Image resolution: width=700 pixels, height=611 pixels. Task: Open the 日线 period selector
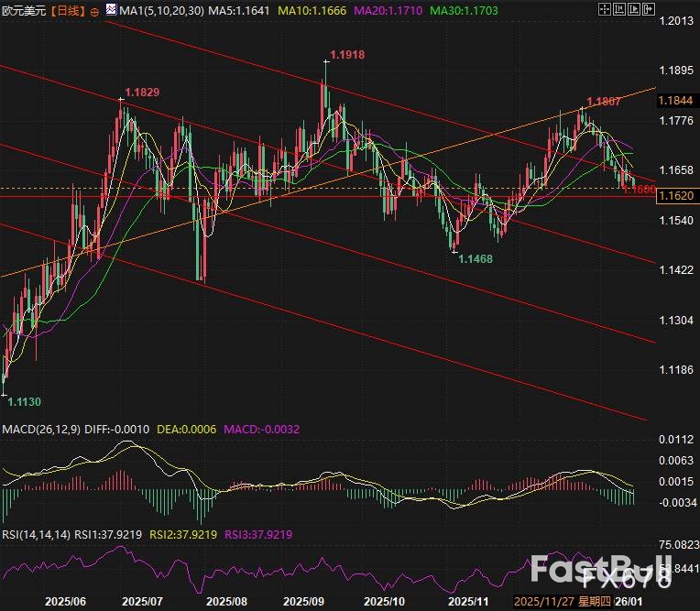tap(66, 12)
